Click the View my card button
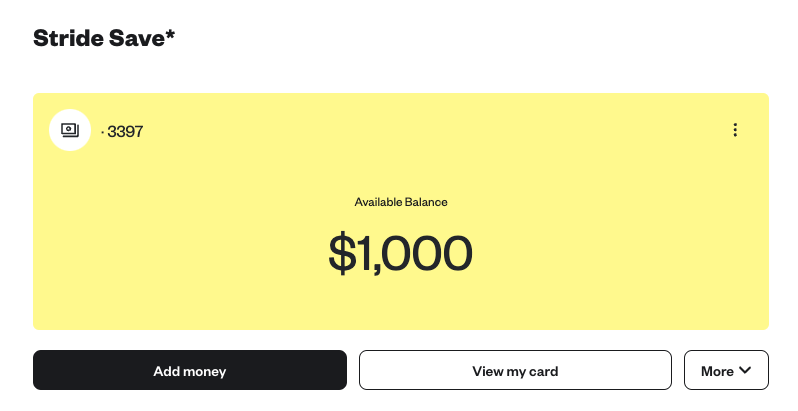This screenshot has height=411, width=798. coord(515,370)
